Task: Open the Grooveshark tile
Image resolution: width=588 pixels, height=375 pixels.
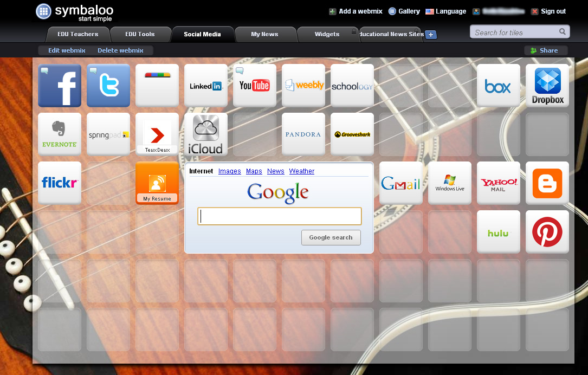Action: pyautogui.click(x=352, y=134)
